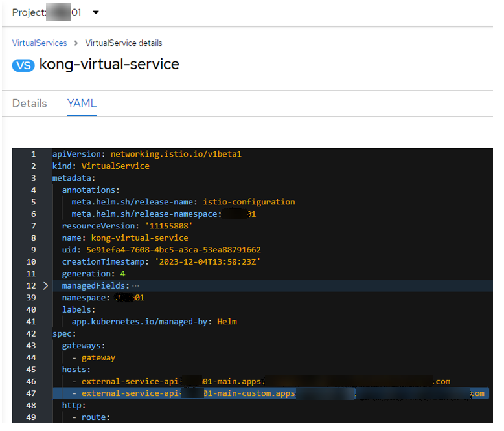Click the istio-configuration release-name value
The image size is (504, 431).
[249, 202]
